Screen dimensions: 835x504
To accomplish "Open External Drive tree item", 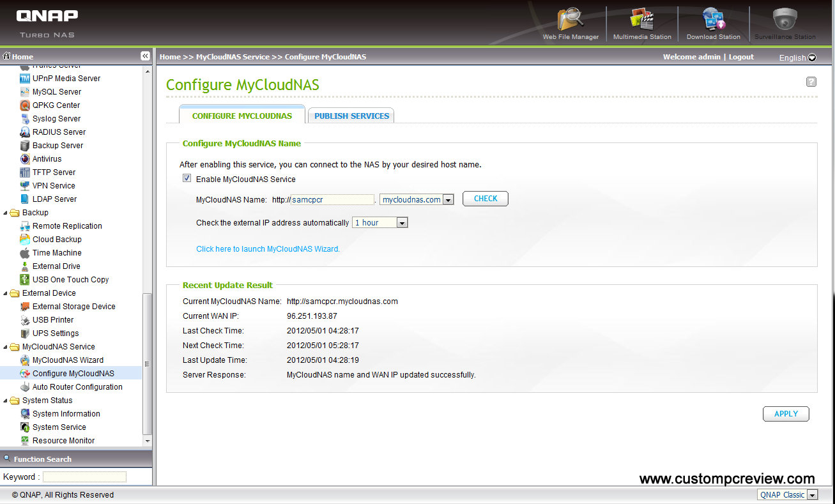I will tap(56, 266).
